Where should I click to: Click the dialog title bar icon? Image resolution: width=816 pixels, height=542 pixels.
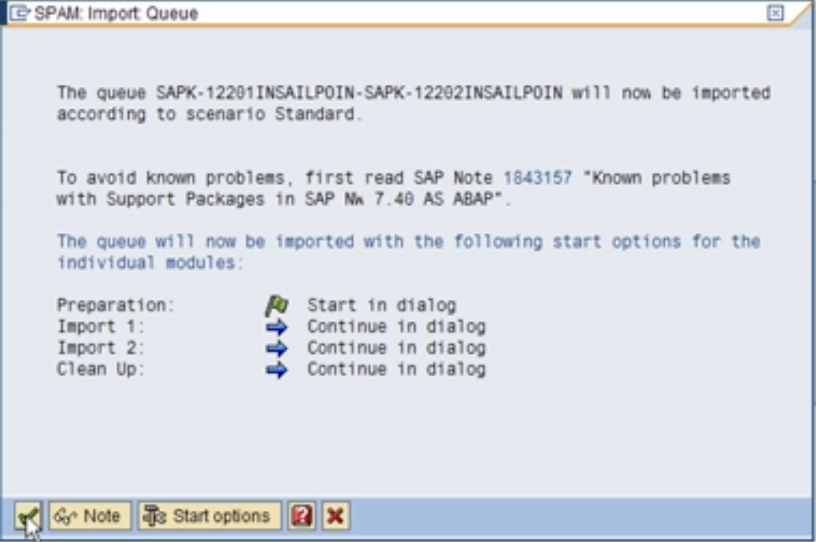pyautogui.click(x=19, y=13)
